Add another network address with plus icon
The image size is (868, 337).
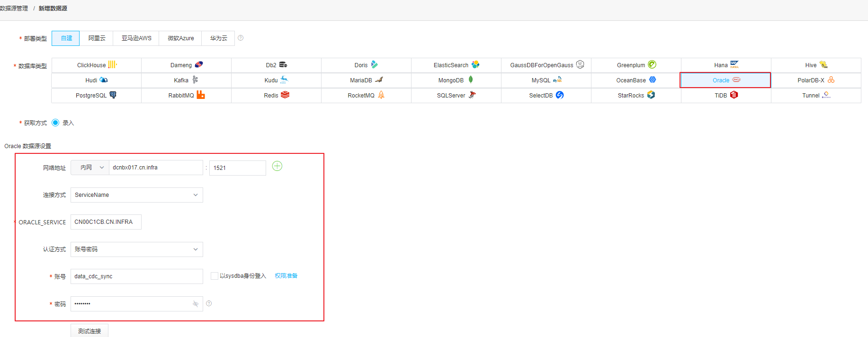pos(277,166)
